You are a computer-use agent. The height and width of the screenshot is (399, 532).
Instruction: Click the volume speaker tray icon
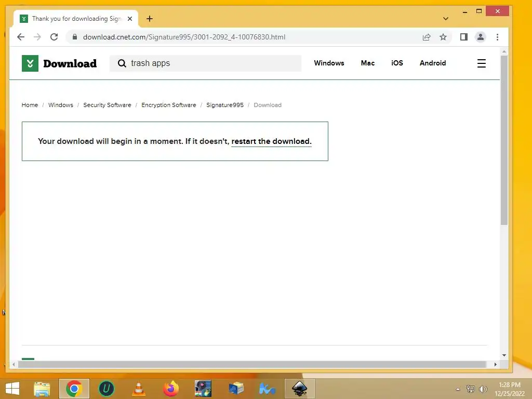483,389
